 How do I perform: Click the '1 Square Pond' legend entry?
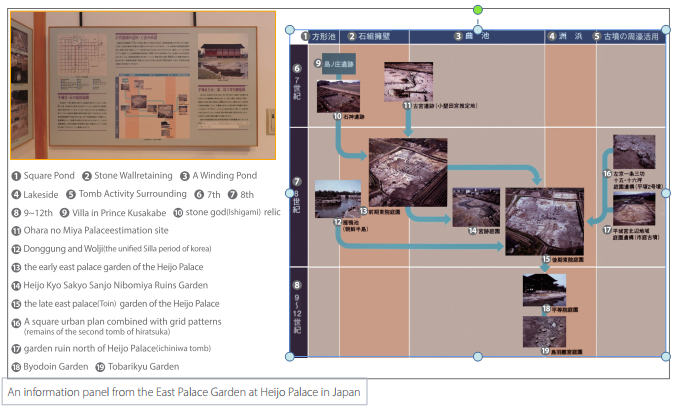click(43, 176)
